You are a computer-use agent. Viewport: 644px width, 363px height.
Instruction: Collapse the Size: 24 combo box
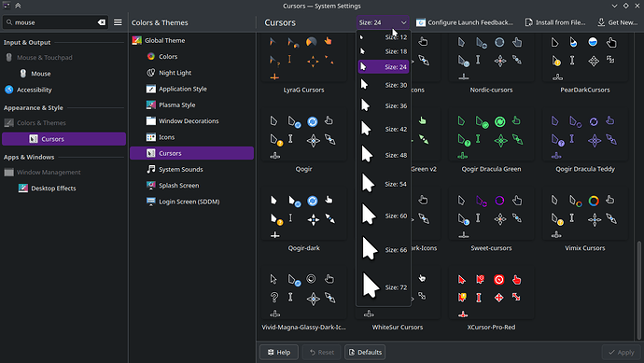[383, 22]
